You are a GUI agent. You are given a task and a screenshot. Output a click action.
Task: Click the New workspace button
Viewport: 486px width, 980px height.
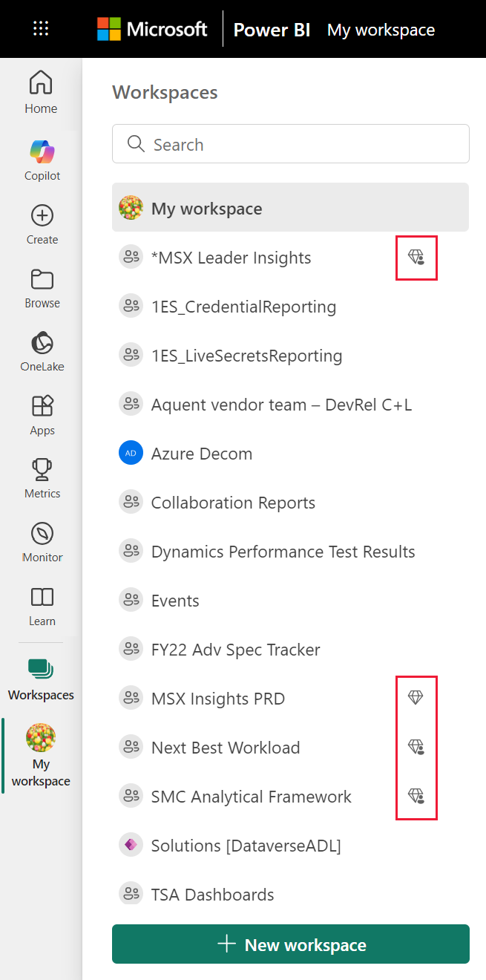[290, 944]
